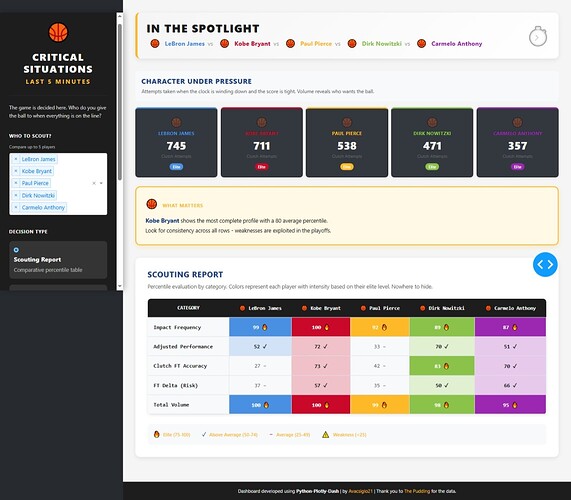Screen dimensions: 571x500
Task: Click Carmelo's Total Volume 95 cell
Action: point(510,405)
